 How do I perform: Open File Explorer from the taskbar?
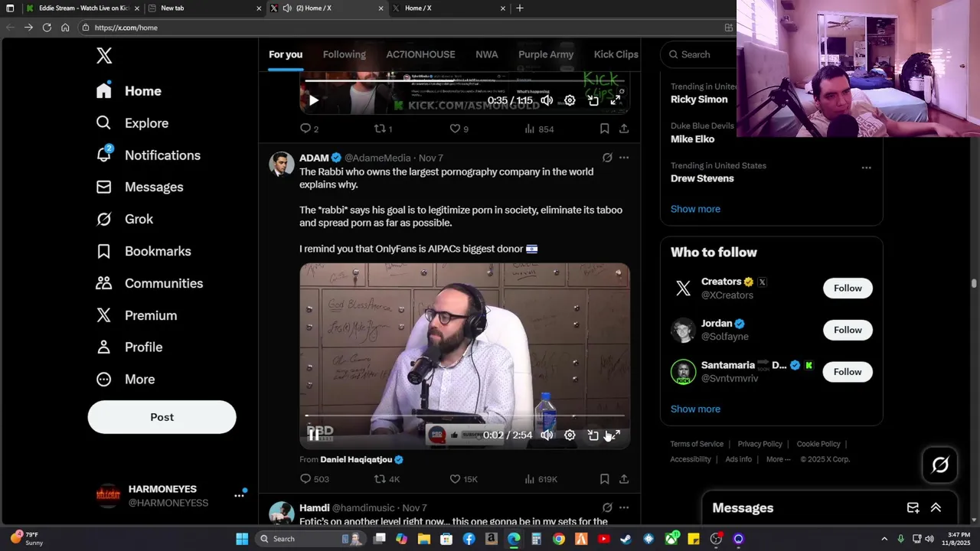424,539
